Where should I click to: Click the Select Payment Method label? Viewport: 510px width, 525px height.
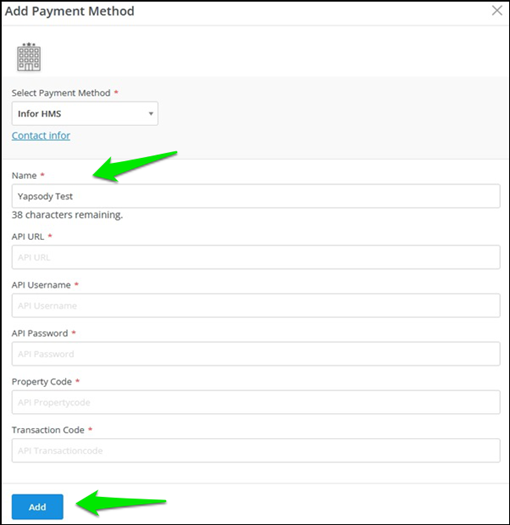(x=61, y=93)
